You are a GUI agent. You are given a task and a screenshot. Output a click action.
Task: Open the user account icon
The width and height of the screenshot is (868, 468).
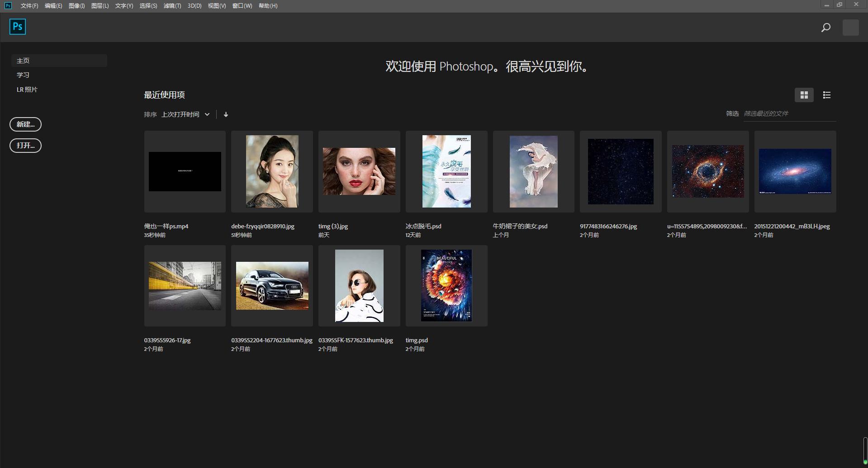point(850,27)
